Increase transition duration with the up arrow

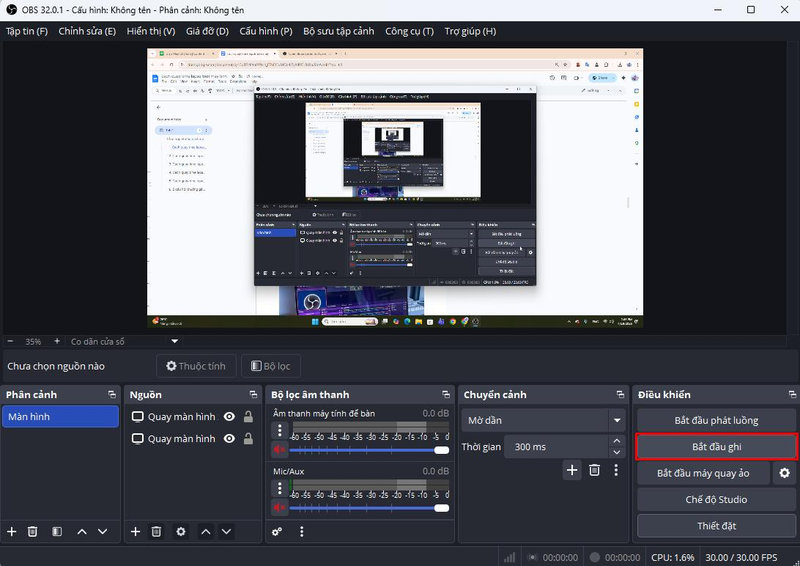pyautogui.click(x=617, y=441)
